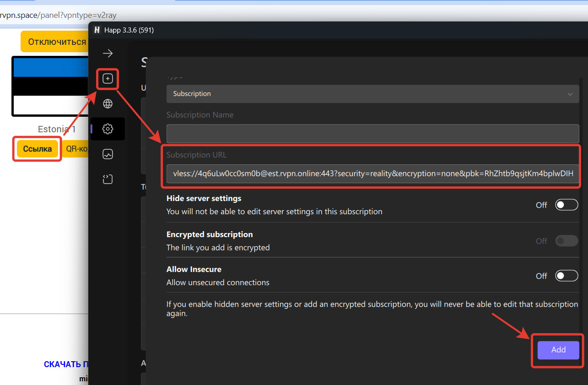Click the Happ logo in title bar
The height and width of the screenshot is (385, 588).
click(97, 30)
